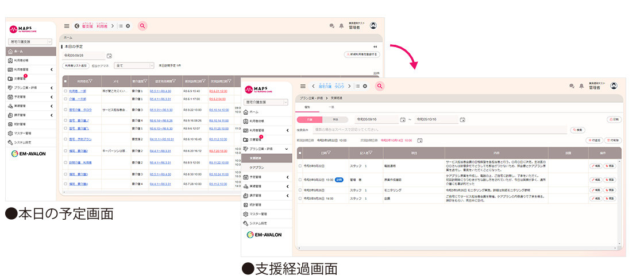Tick select-all checkbox in 本日の予定 table header
The image size is (644, 276).
click(x=65, y=81)
